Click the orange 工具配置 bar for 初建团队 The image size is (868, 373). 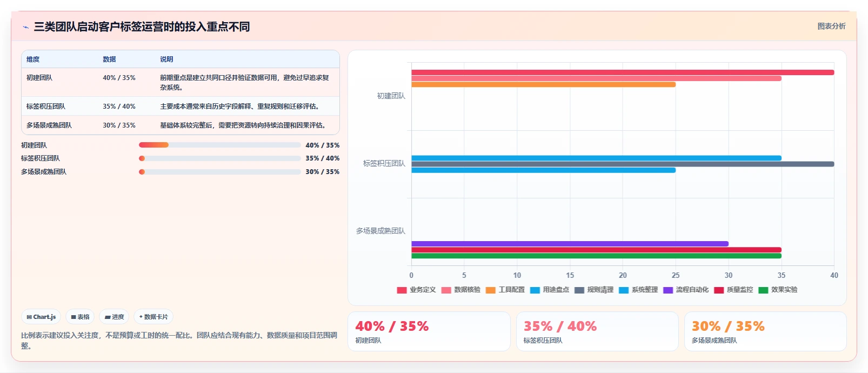point(543,84)
